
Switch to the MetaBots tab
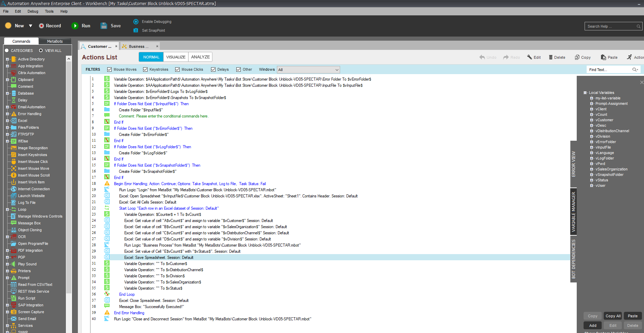[55, 41]
